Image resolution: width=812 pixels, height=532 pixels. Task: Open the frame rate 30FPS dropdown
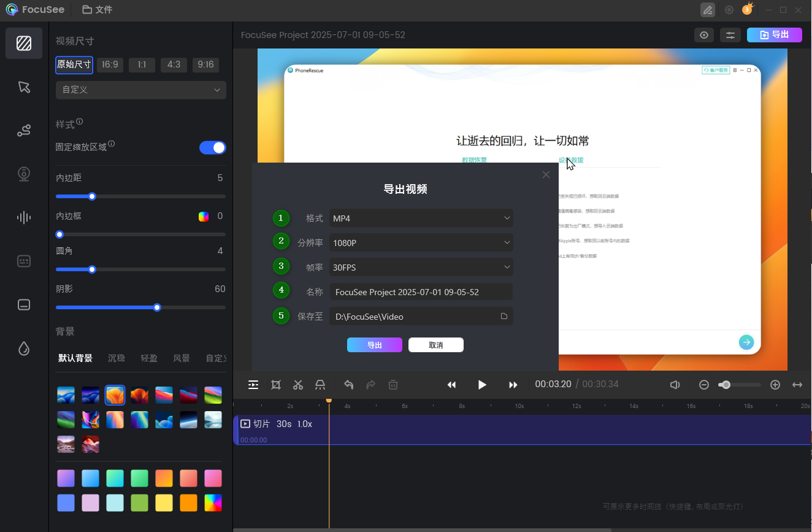pyautogui.click(x=421, y=267)
